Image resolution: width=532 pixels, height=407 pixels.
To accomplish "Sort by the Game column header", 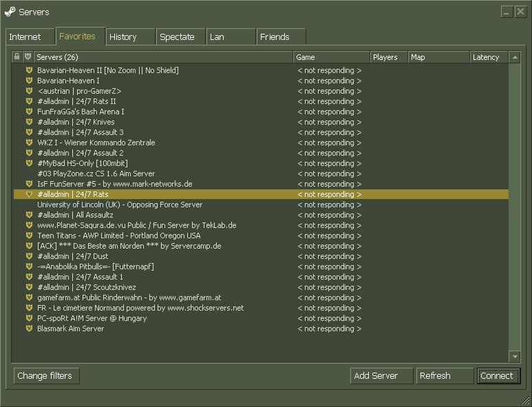I will (x=332, y=57).
